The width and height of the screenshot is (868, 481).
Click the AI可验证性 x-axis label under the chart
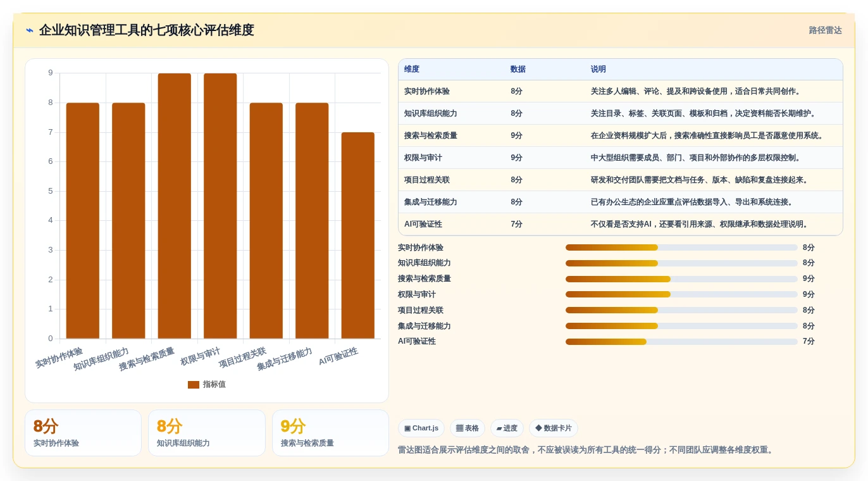[338, 356]
